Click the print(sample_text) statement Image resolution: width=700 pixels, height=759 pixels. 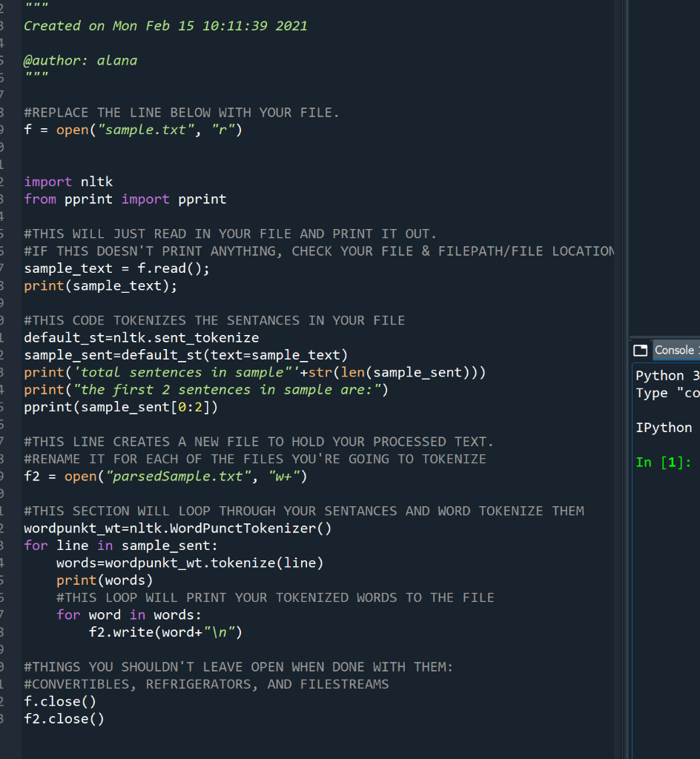(x=100, y=285)
